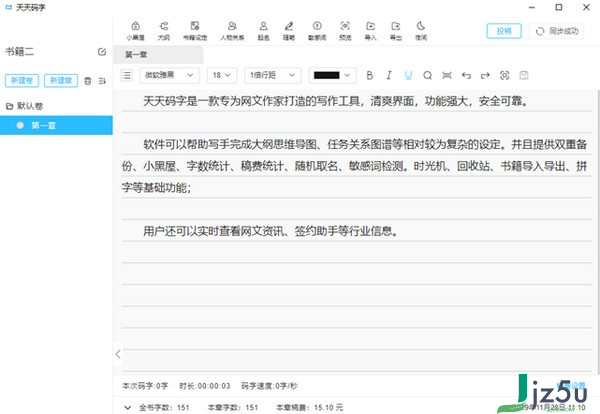Open the 起名 name generator
The image size is (600, 414).
(x=263, y=31)
